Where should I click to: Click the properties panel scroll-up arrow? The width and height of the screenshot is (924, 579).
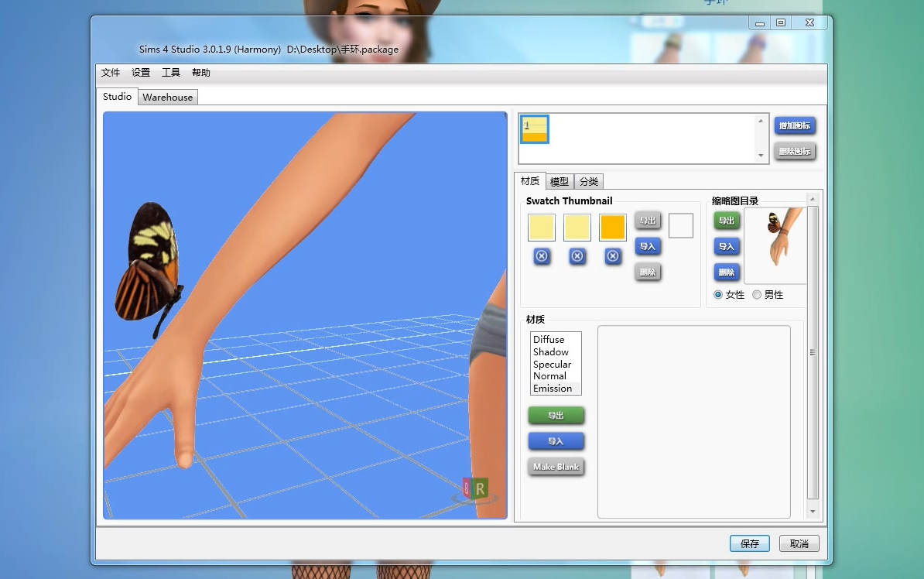tap(813, 199)
